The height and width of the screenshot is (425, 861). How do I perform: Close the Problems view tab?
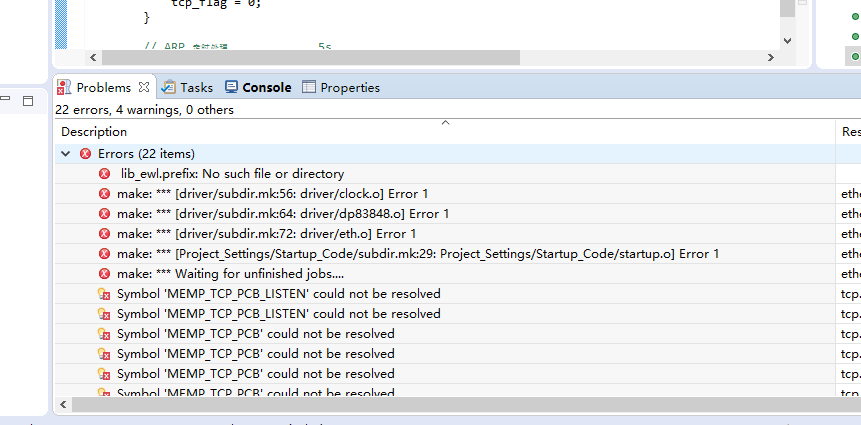[x=144, y=87]
